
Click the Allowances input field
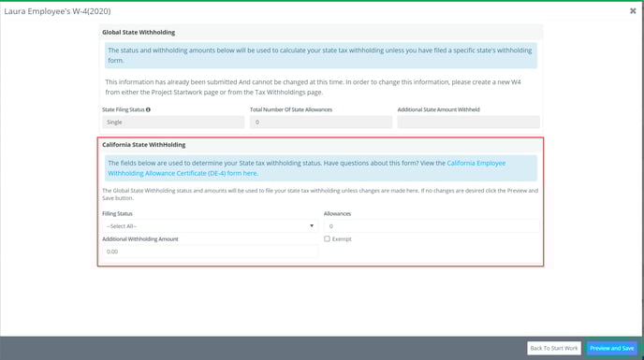click(x=432, y=226)
